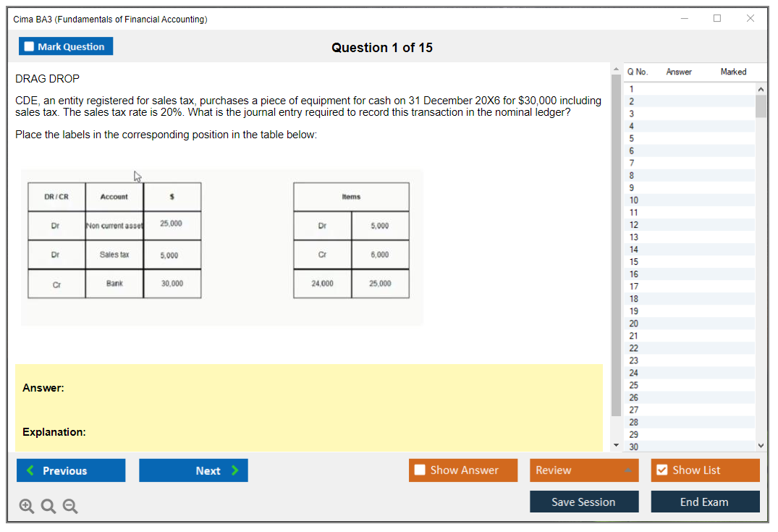The image size is (778, 532).
Task: Uncheck the Show List checkbox
Action: (662, 470)
